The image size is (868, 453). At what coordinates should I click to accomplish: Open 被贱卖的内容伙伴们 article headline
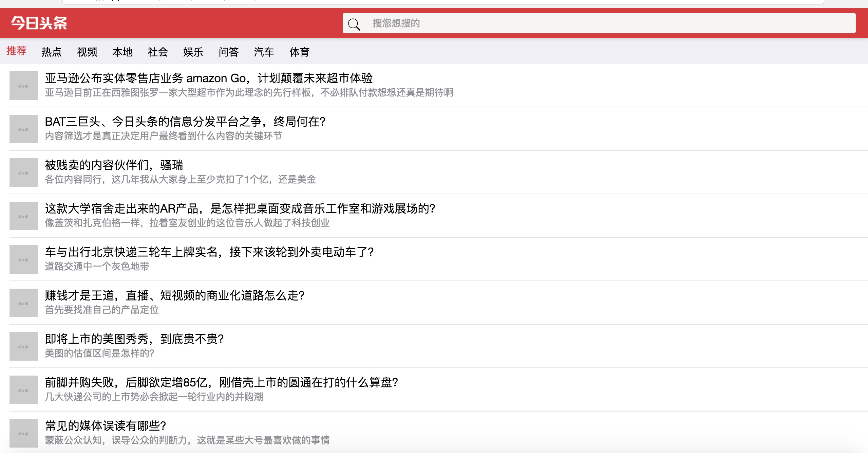coord(114,165)
